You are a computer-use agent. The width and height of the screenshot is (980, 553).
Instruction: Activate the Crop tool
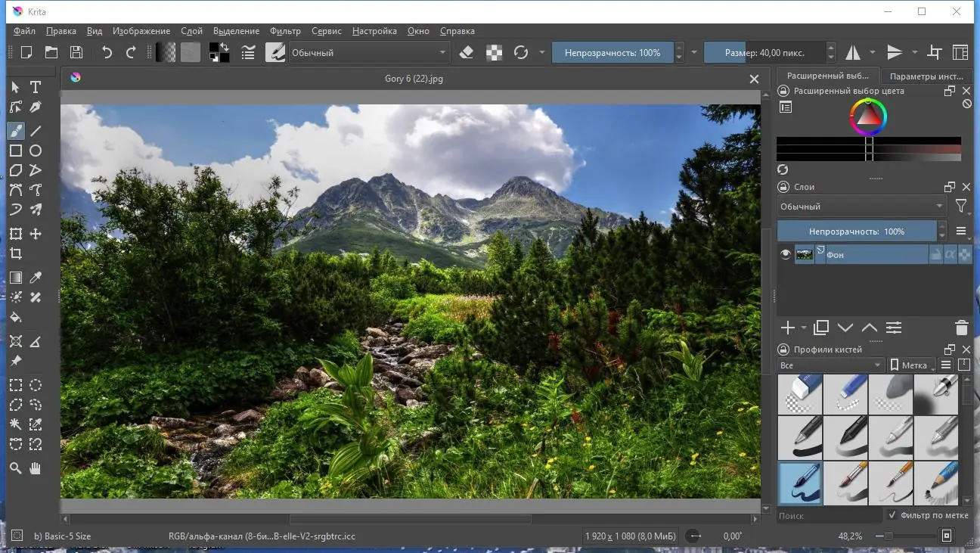pyautogui.click(x=15, y=253)
